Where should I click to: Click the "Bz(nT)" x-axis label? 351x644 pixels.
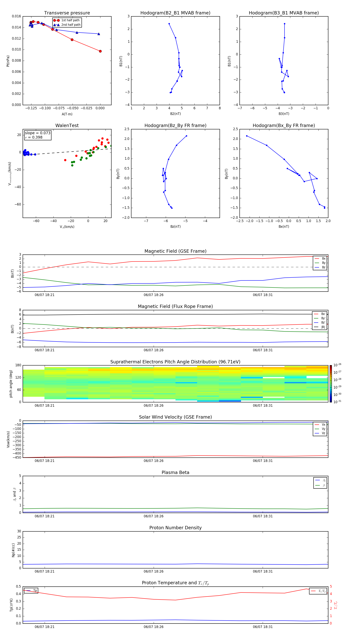click(175, 227)
